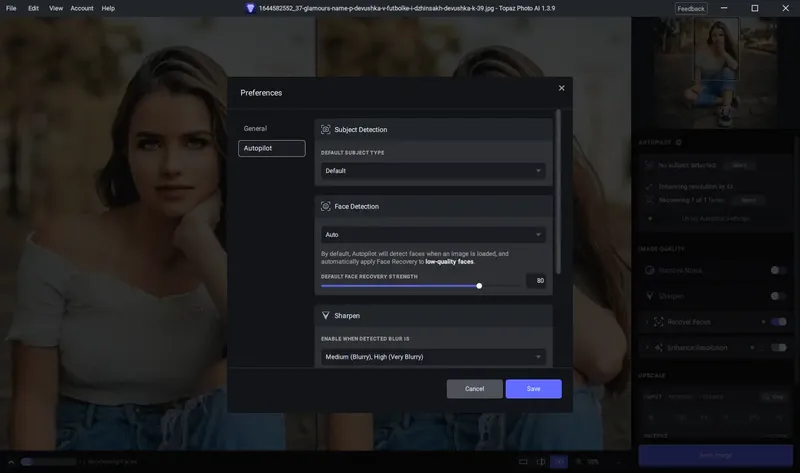This screenshot has height=473, width=800.
Task: Click the Default Face Recovery Strength label
Action: click(x=369, y=277)
